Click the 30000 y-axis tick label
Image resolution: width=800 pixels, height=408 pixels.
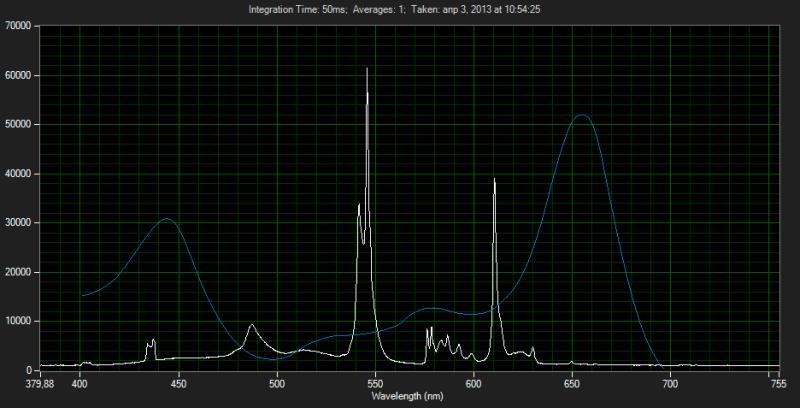click(19, 222)
